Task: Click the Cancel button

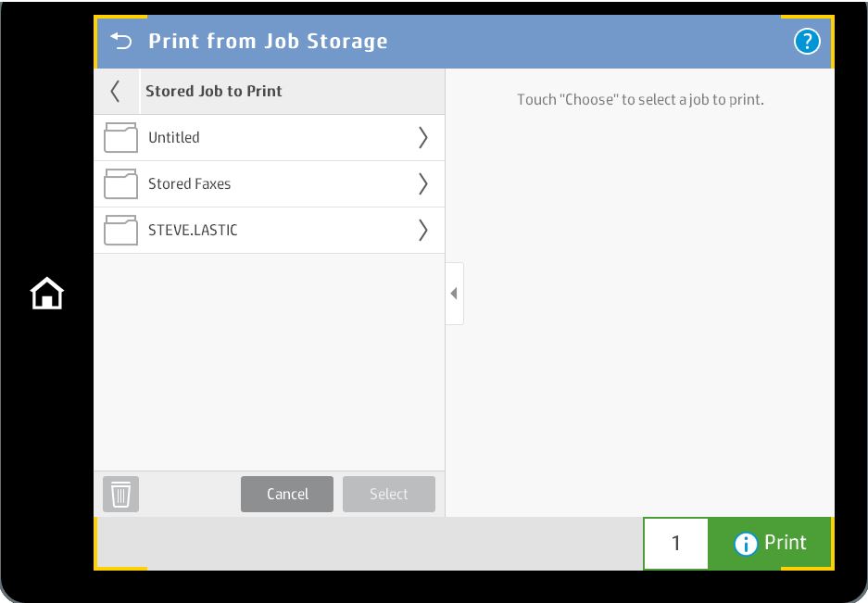Action: [287, 494]
